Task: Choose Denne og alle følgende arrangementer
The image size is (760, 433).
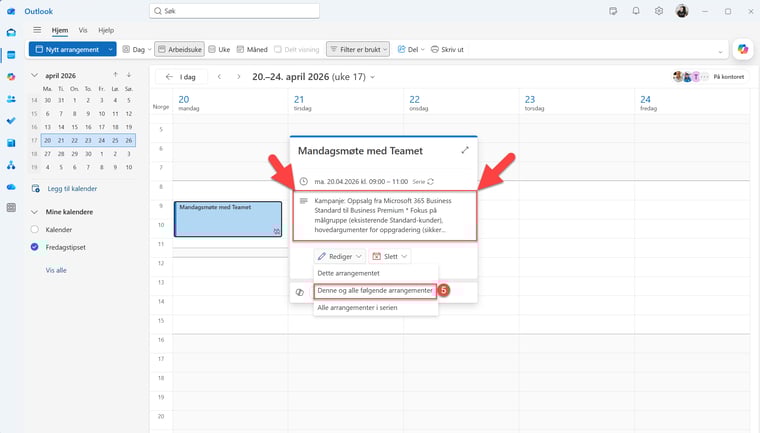Action: (375, 290)
